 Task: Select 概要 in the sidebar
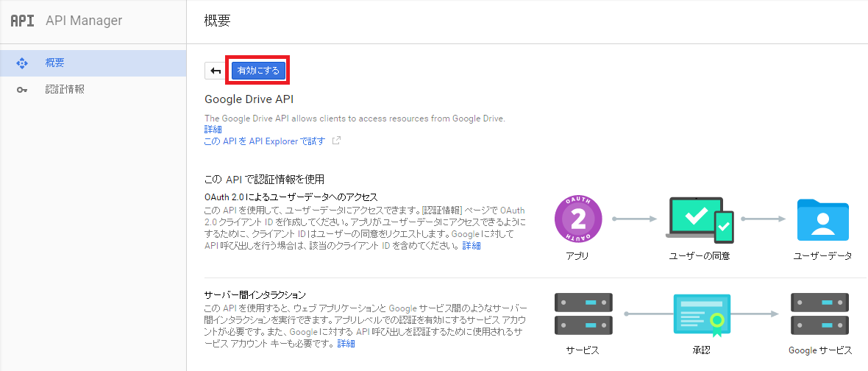click(x=93, y=63)
